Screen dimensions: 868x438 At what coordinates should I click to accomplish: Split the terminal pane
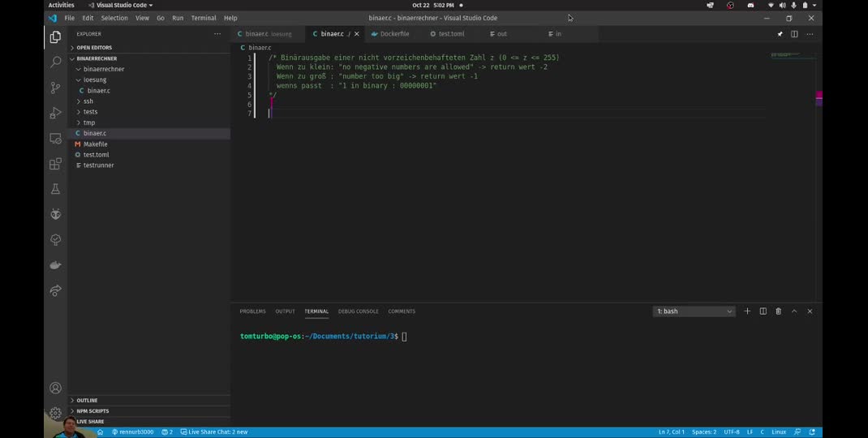(x=763, y=311)
